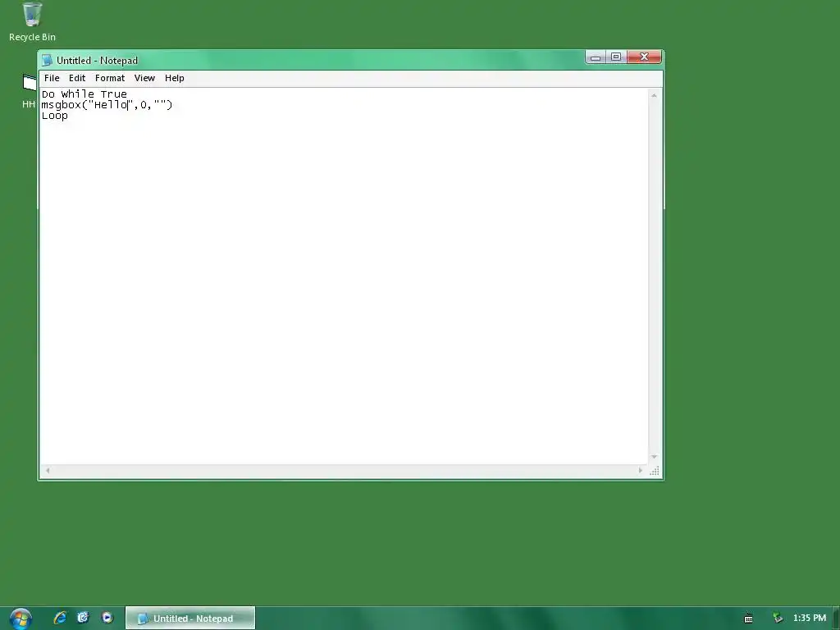Open the File menu in Notepad
Screen dimensions: 840x630
[x=52, y=78]
